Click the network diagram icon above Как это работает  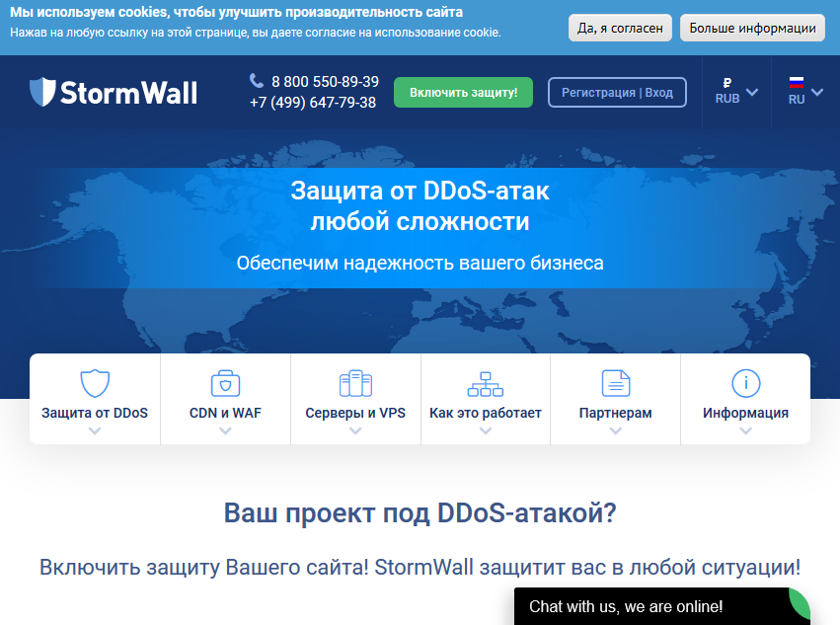pos(486,384)
